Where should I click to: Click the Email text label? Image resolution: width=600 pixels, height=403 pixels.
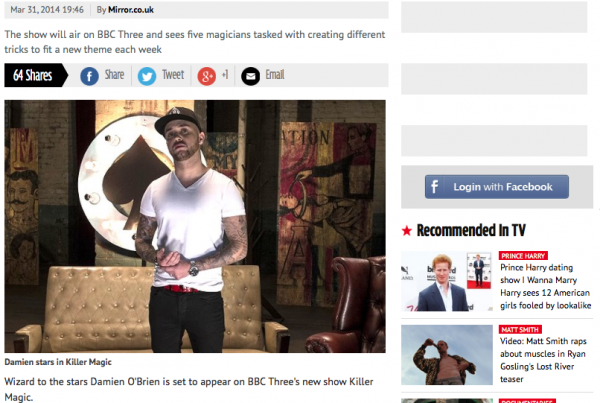click(275, 75)
